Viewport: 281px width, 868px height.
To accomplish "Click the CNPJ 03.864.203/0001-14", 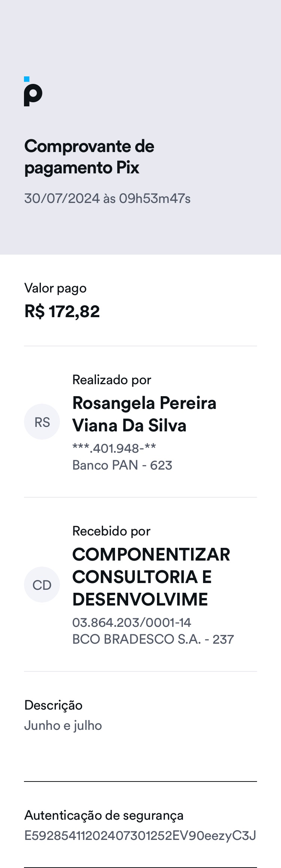I will pyautogui.click(x=132, y=622).
